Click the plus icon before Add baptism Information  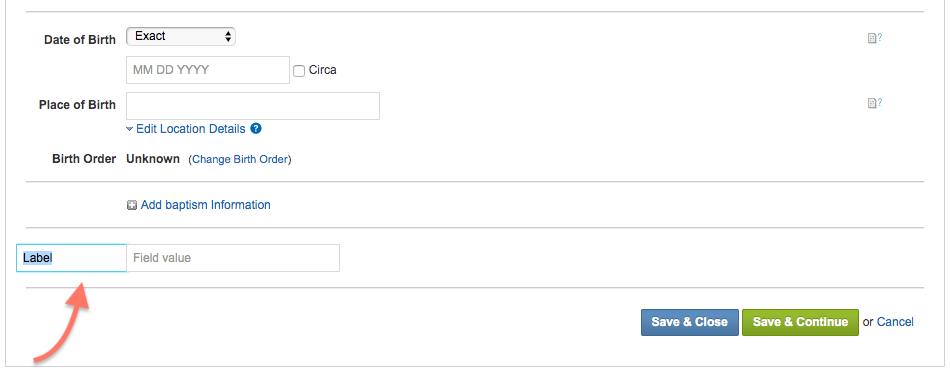(132, 205)
